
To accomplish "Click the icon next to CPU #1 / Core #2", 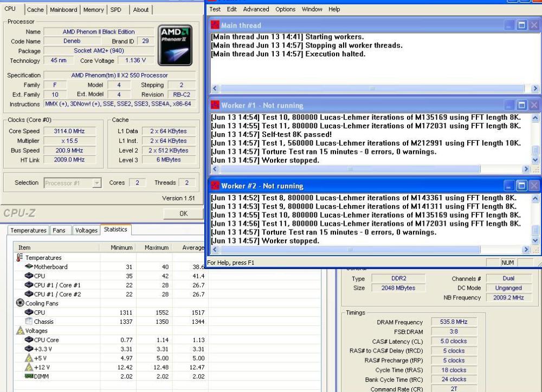I will click(29, 294).
